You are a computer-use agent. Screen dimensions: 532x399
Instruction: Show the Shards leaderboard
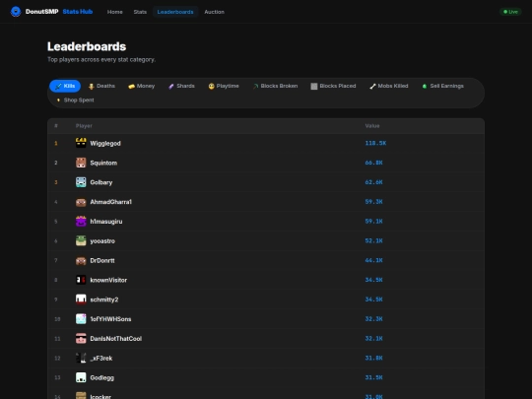click(181, 86)
